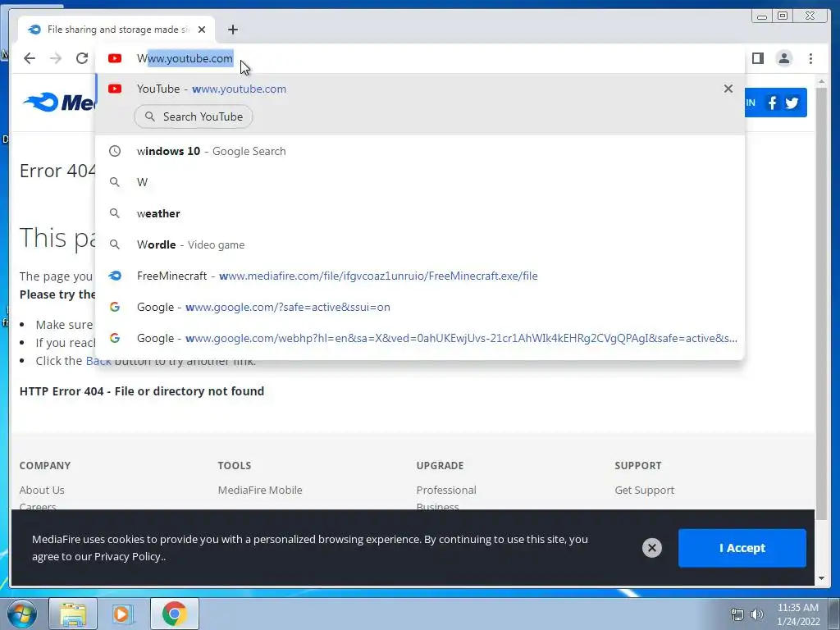Select the File sharing and storage tab
840x630 pixels.
point(116,30)
